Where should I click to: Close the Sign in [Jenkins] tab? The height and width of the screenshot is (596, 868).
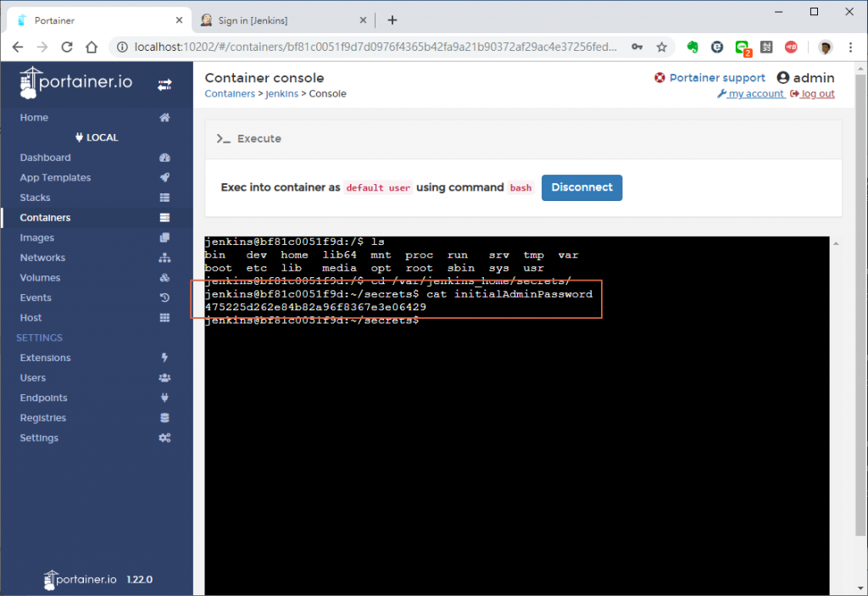coord(363,20)
